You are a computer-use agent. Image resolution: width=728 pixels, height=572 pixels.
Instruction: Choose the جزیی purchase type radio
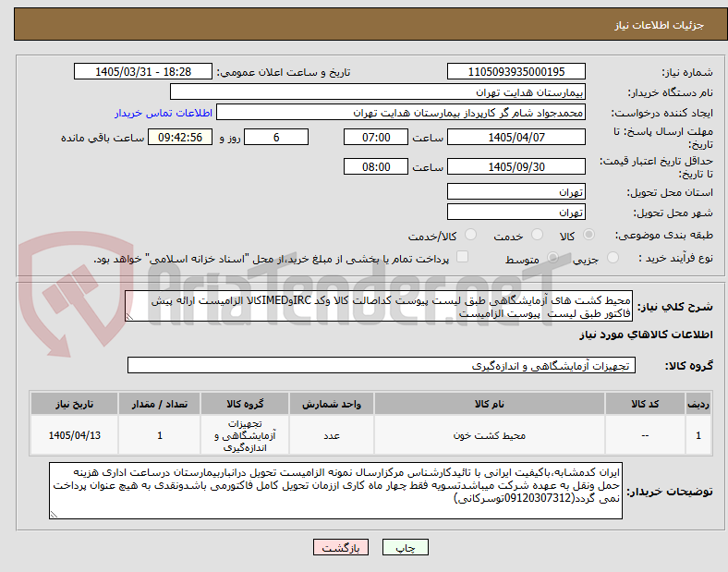(613, 258)
